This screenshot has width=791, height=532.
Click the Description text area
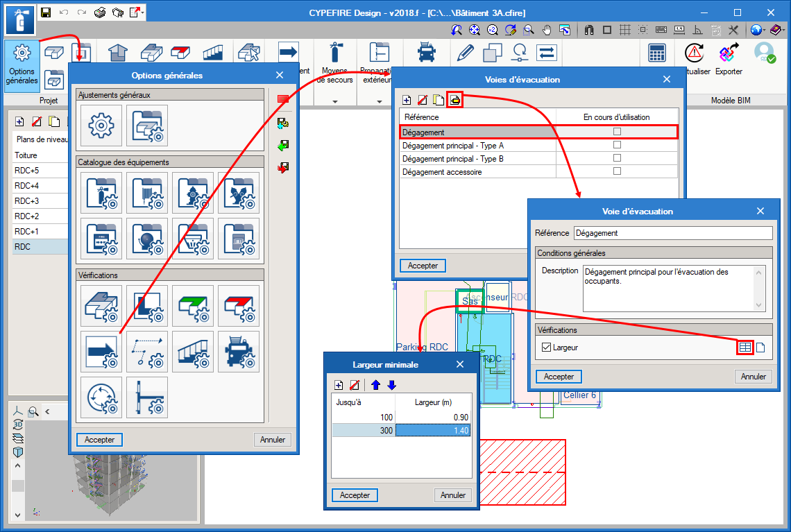pos(674,289)
